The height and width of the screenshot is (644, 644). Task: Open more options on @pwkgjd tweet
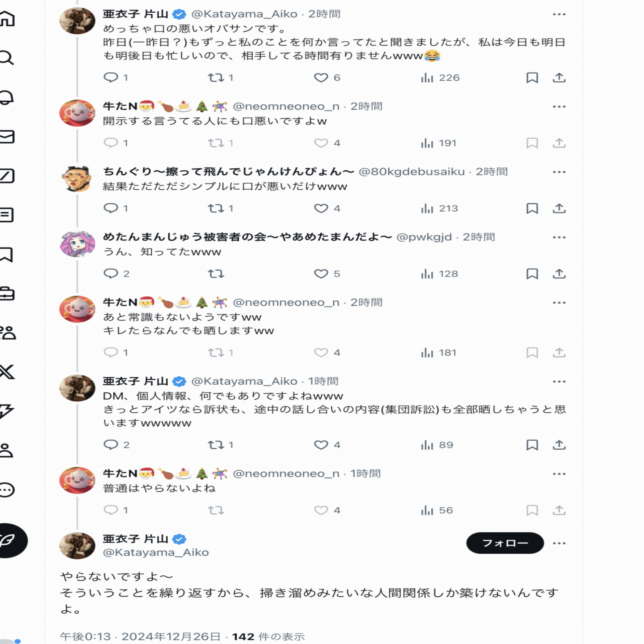559,237
